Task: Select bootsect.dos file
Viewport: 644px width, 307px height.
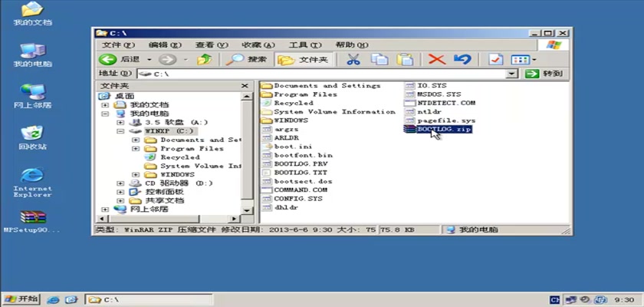Action: click(x=303, y=181)
